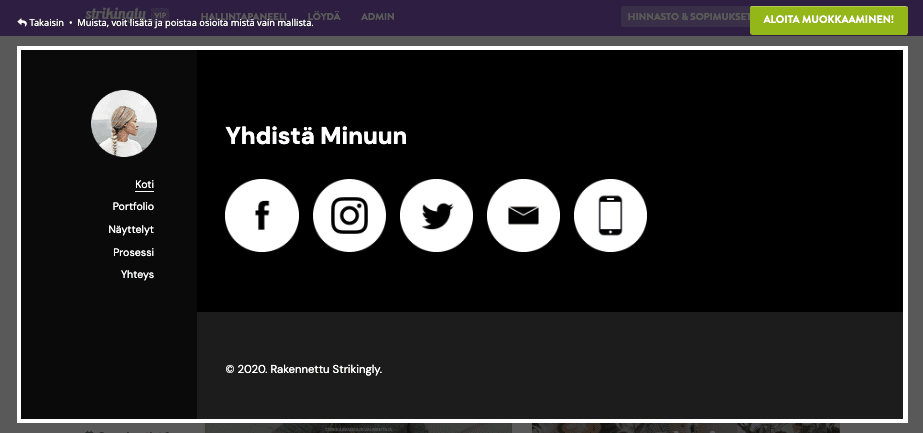
Task: Open Admin in the top bar
Action: [377, 16]
